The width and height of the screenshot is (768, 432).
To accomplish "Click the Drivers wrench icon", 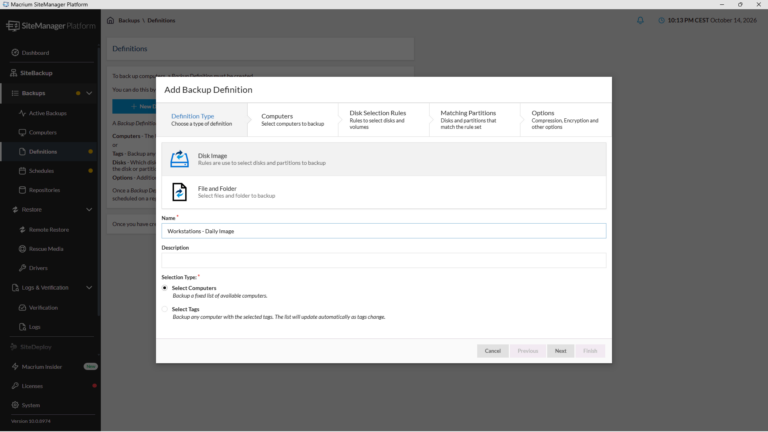I will 22,268.
